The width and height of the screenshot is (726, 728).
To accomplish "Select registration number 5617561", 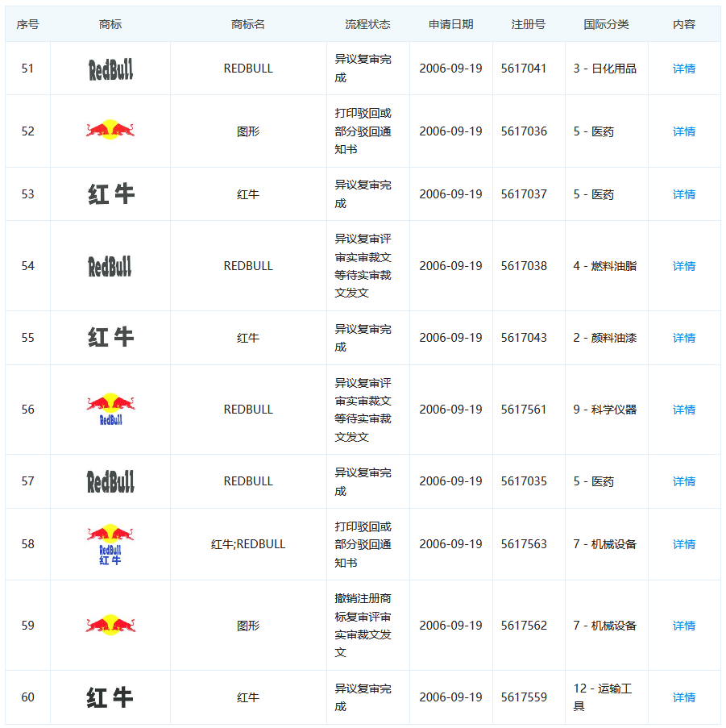I will pyautogui.click(x=524, y=410).
